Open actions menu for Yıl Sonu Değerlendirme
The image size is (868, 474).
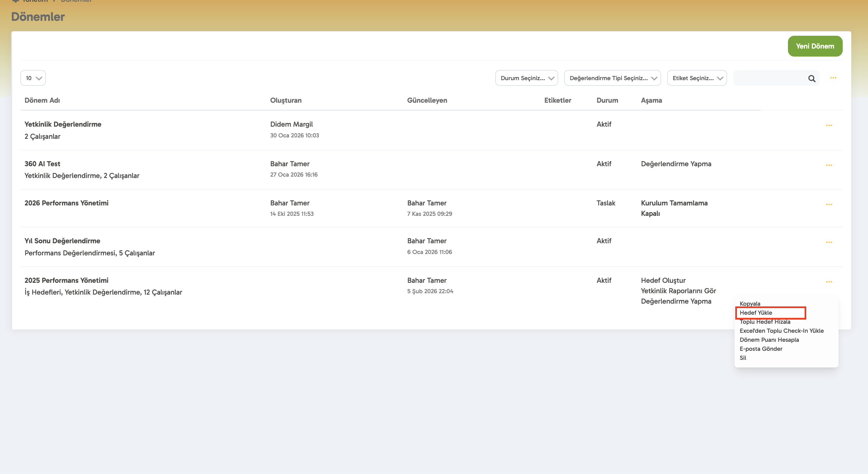pyautogui.click(x=829, y=242)
